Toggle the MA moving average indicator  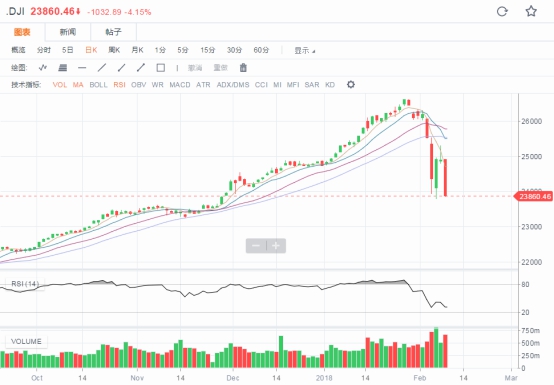coord(78,85)
